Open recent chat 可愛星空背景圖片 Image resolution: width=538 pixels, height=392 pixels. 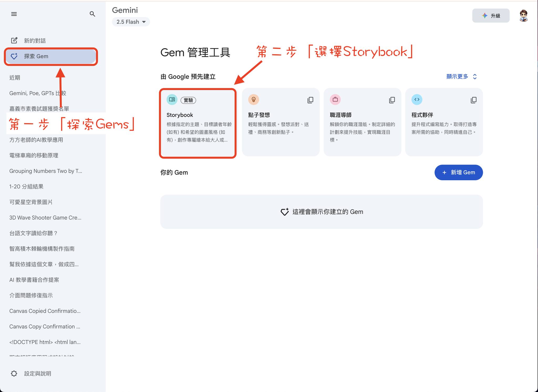[31, 202]
